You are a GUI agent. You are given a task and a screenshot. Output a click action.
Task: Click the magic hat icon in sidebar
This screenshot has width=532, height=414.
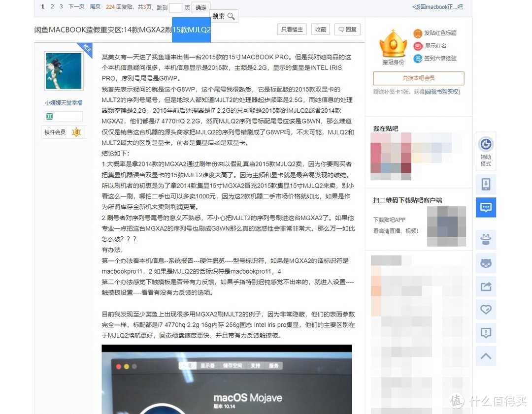point(486,240)
